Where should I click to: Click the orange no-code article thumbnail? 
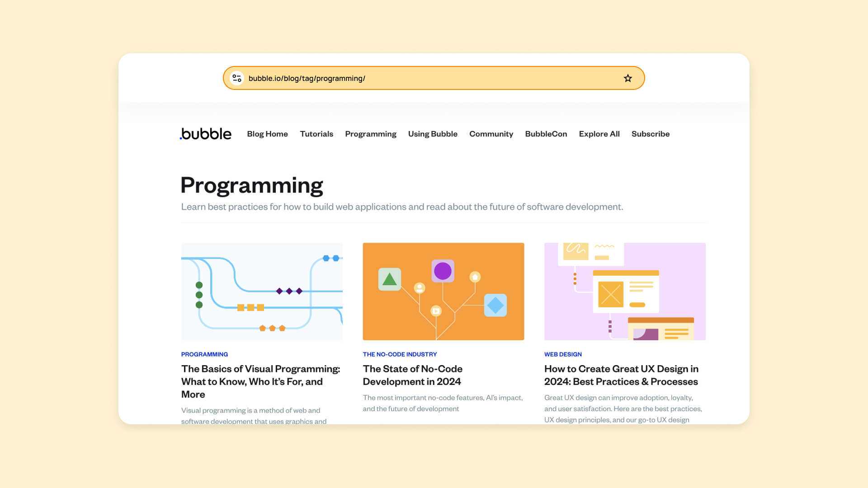click(443, 291)
